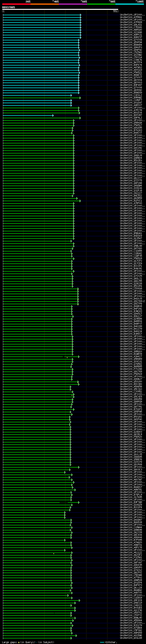146x644 pixels.
Task: Click the cyan =100char. scale legend
Action: coord(108,642)
